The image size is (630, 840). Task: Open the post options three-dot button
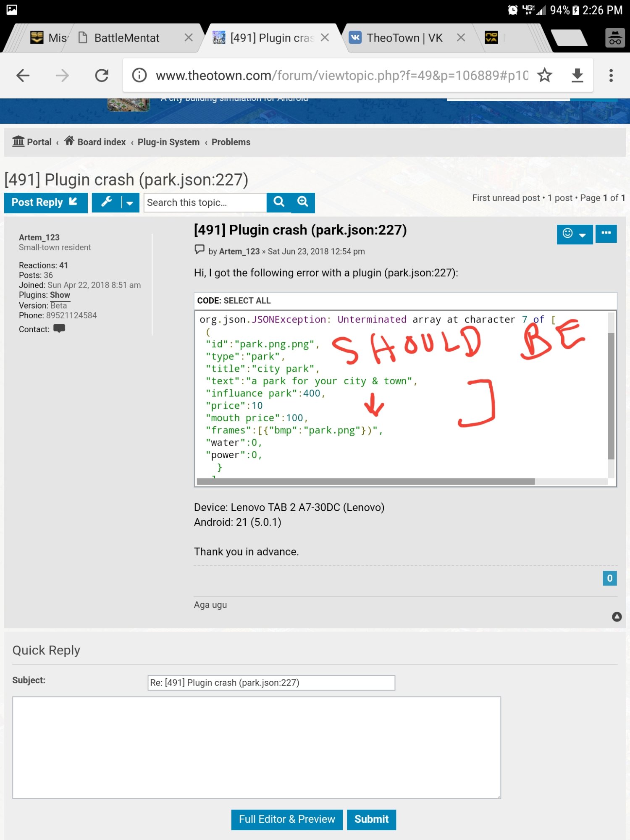coord(606,234)
